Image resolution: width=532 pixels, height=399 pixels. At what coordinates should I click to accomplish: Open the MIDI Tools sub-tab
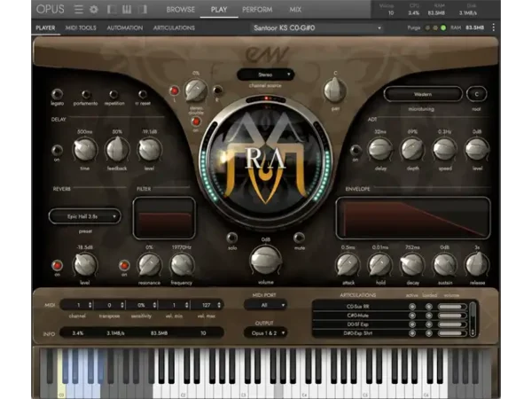click(x=81, y=27)
